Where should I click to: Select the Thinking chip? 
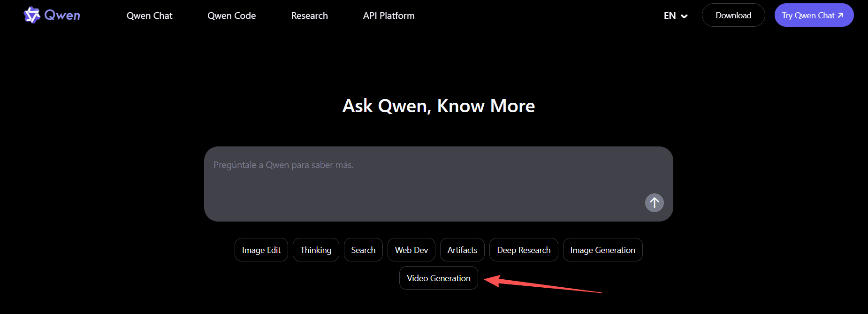click(316, 250)
